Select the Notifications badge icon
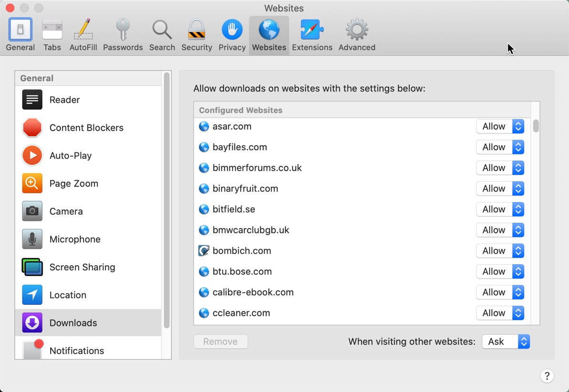Viewport: 569px width, 392px height. (32, 349)
